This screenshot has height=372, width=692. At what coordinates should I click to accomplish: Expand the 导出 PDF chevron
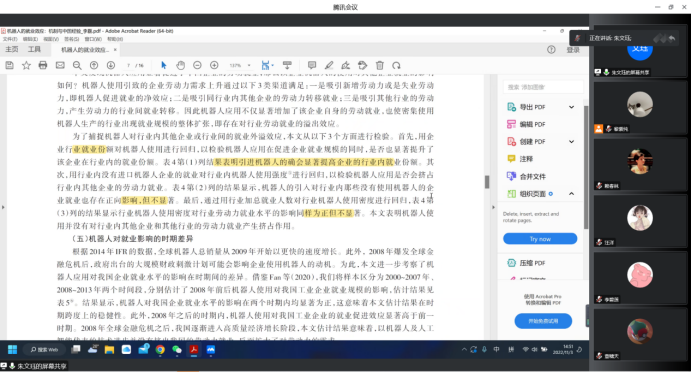click(x=572, y=107)
